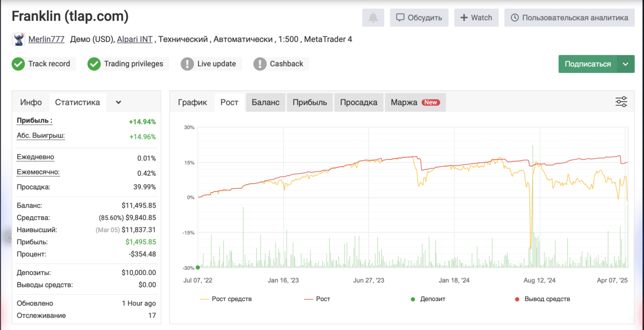Open the Просадка chart tab
Image resolution: width=644 pixels, height=330 pixels.
point(359,102)
